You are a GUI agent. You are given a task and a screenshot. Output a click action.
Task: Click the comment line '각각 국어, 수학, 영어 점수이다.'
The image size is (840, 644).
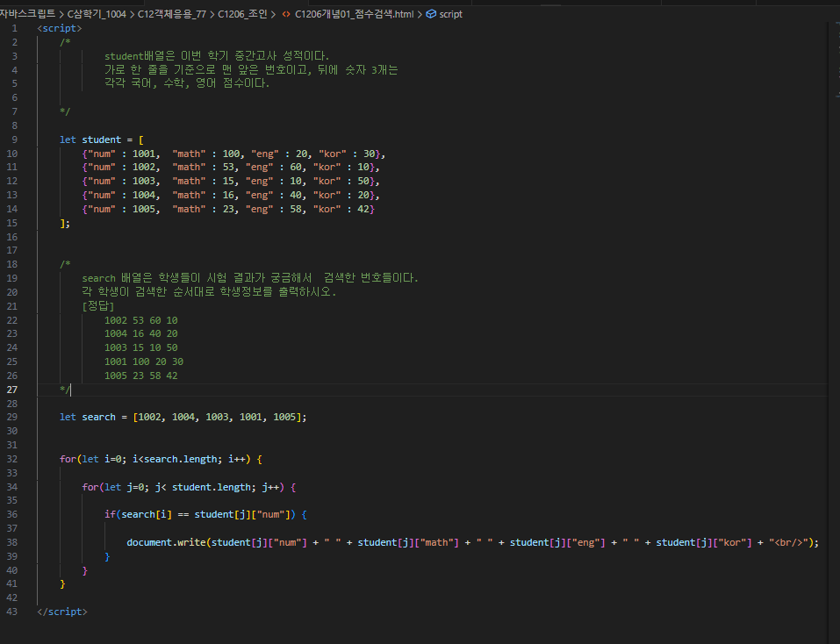187,83
